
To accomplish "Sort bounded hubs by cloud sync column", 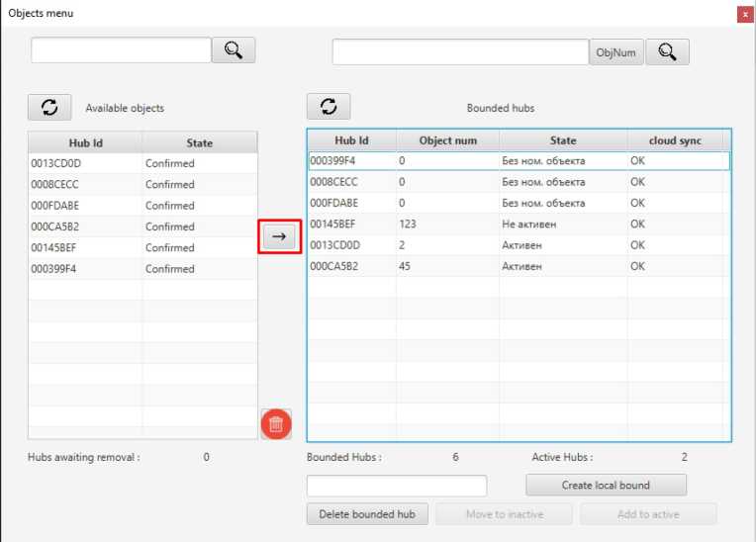I will (675, 140).
